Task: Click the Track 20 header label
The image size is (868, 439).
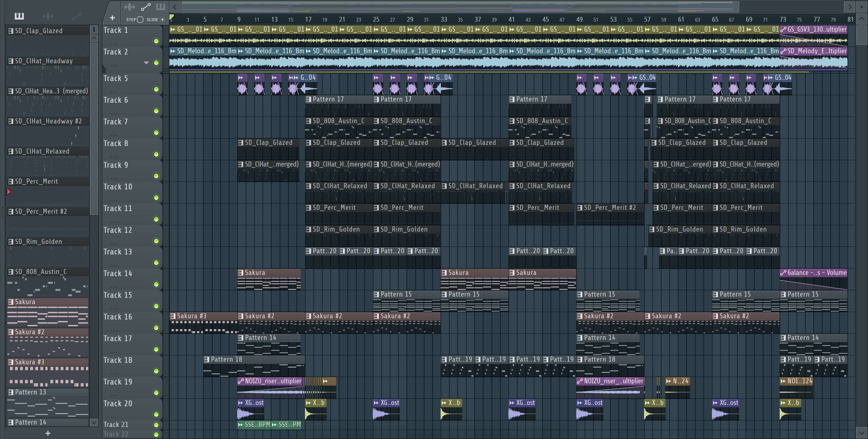Action: tap(118, 403)
